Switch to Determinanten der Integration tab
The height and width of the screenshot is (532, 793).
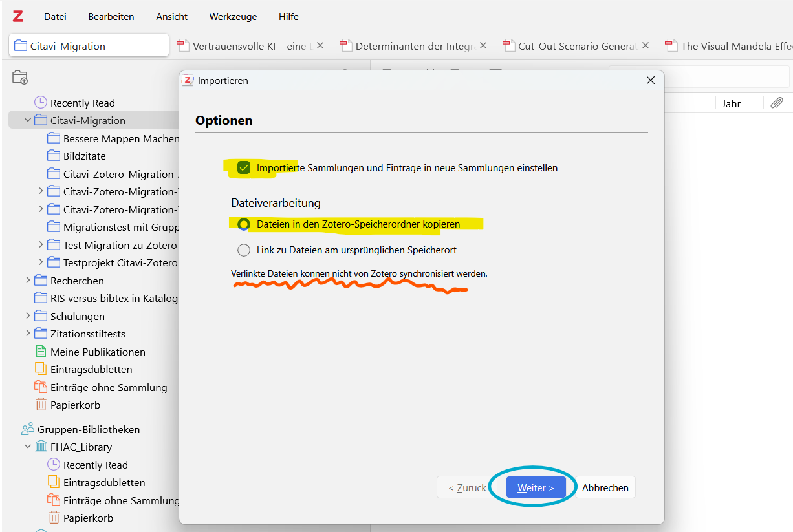(x=414, y=46)
